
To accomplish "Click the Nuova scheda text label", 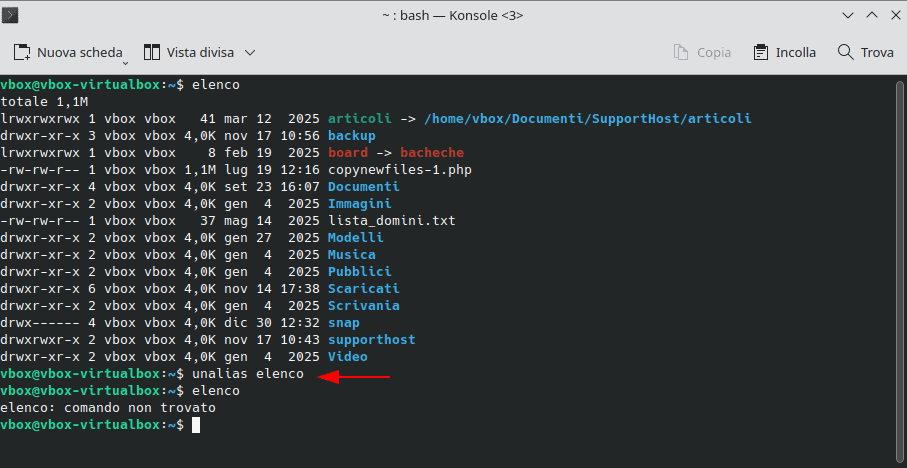I will 79,52.
